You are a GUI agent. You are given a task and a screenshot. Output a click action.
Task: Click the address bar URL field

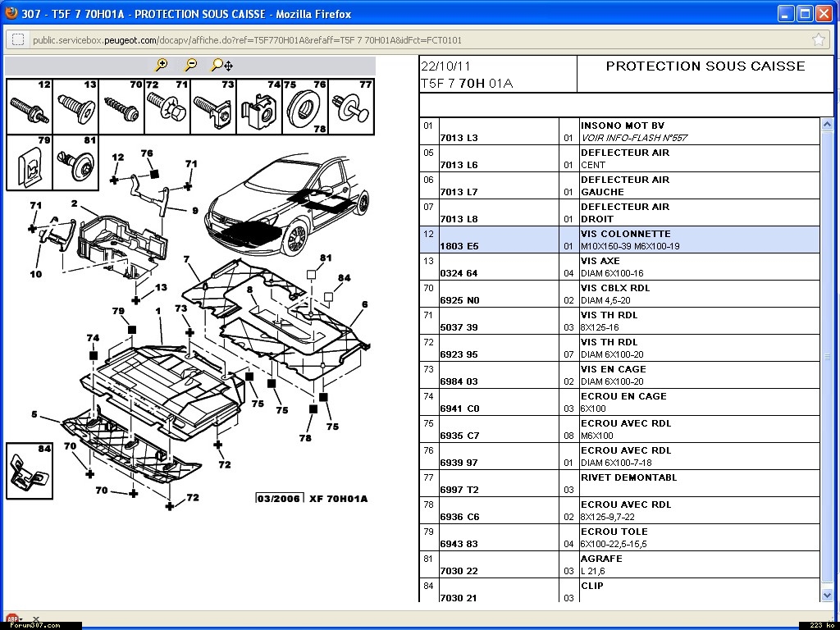[x=410, y=39]
